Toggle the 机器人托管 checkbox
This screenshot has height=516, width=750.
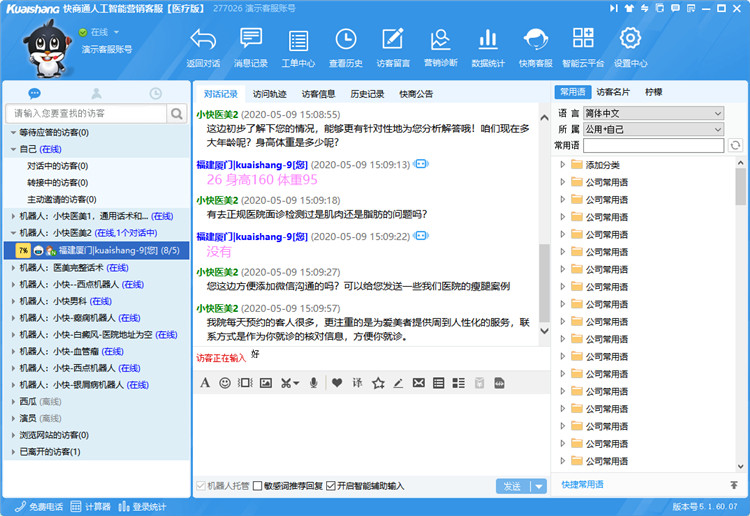pyautogui.click(x=201, y=486)
